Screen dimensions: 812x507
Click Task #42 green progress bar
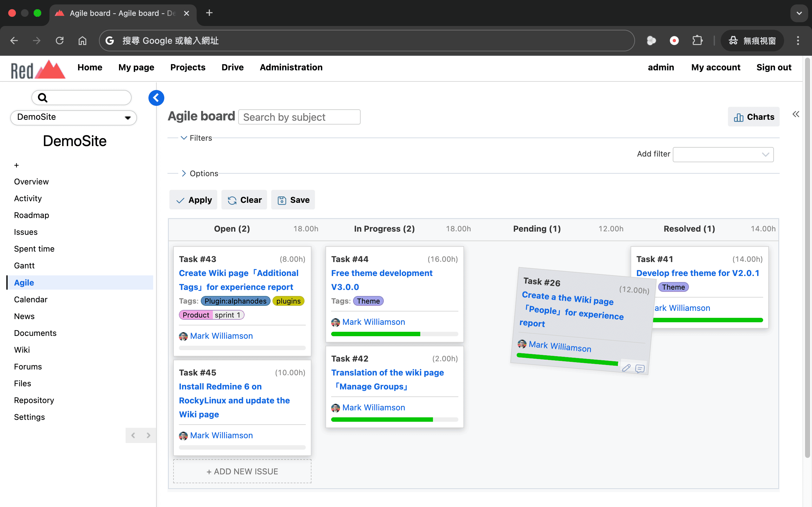pos(382,420)
